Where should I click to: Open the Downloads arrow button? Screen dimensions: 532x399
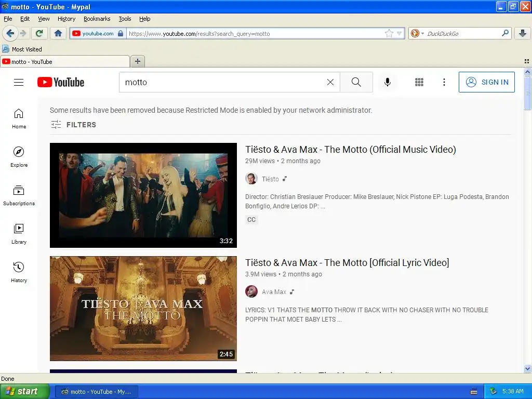523,33
